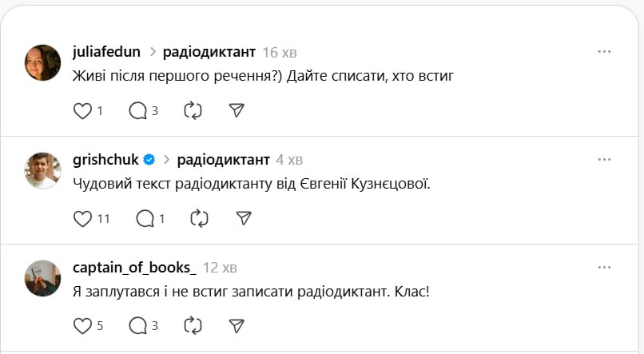Like captain_of_books_ post with the heart icon
Viewport: 644px width, 354px height.
coord(83,325)
